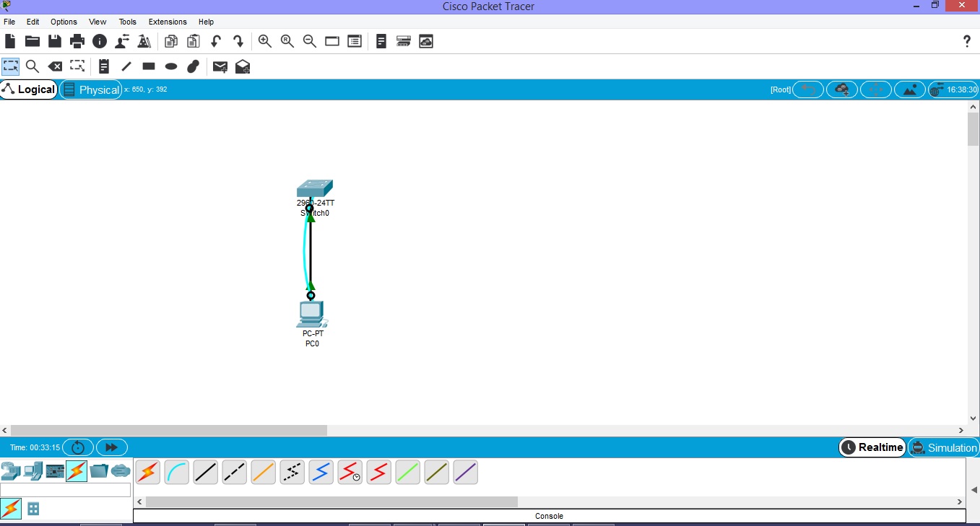980x526 pixels.
Task: Click the Zoom In magnifier icon
Action: [x=265, y=41]
